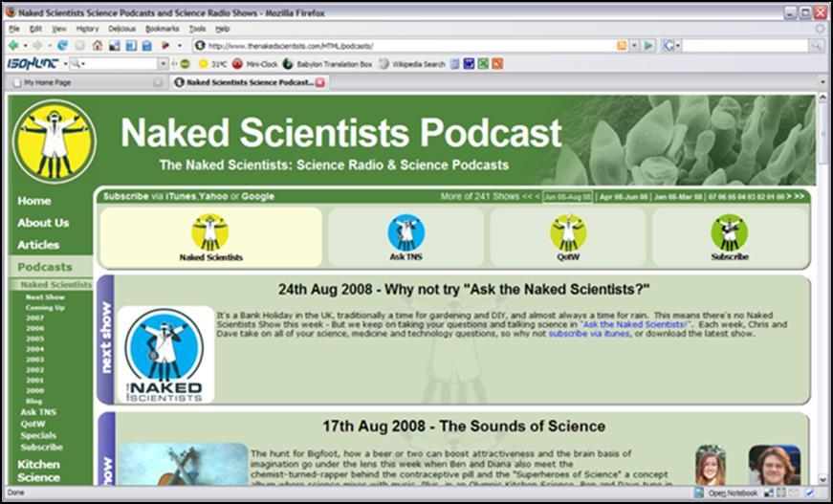Click the dark blue square toolbar icon
The image size is (833, 504).
click(469, 64)
